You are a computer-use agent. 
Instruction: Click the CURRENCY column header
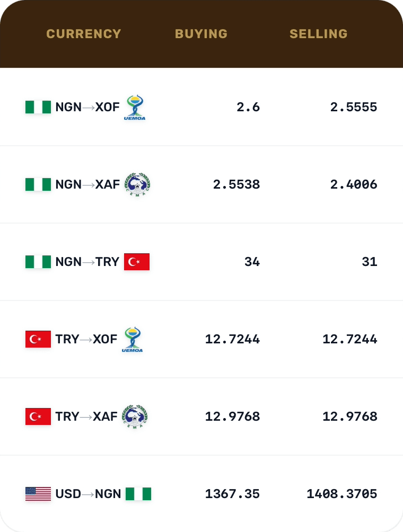click(84, 34)
